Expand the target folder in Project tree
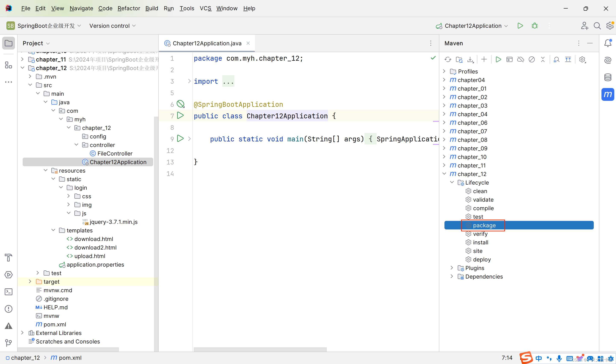The image size is (616, 364). (x=30, y=282)
